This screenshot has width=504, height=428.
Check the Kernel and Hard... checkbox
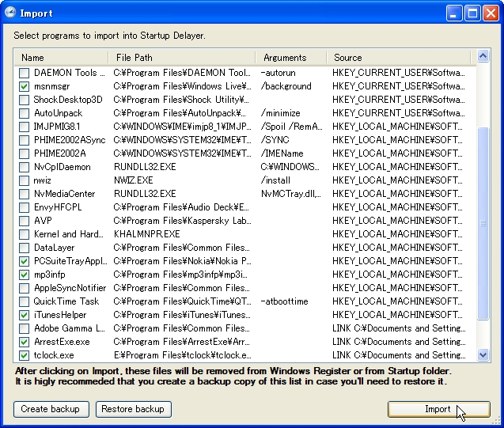click(x=24, y=234)
